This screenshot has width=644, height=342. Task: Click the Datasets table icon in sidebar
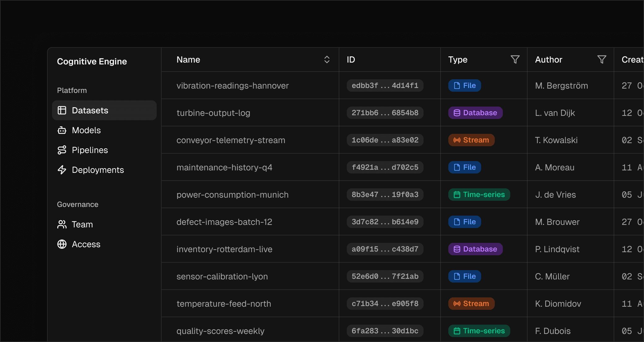coord(62,110)
